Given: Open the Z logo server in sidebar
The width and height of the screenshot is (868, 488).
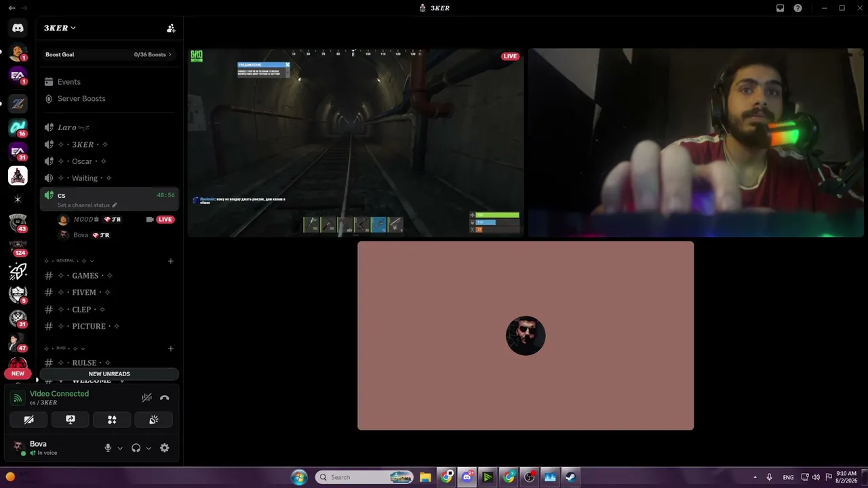Looking at the screenshot, I should (x=18, y=104).
